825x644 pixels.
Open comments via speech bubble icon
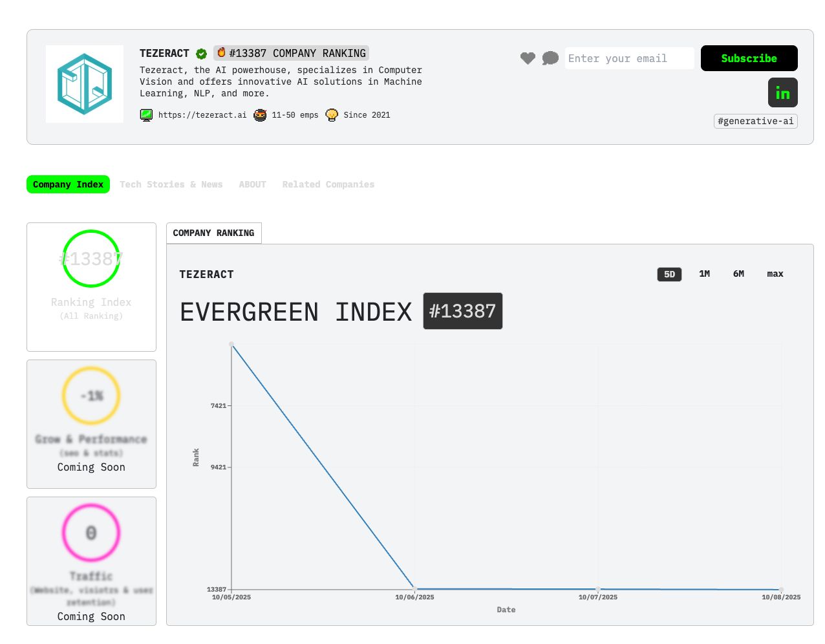pyautogui.click(x=550, y=58)
